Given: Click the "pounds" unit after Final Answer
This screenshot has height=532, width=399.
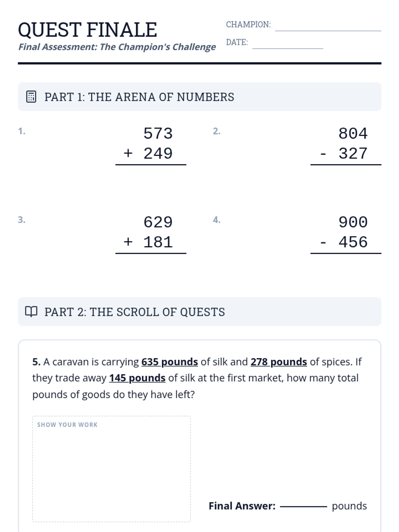Looking at the screenshot, I should [349, 506].
